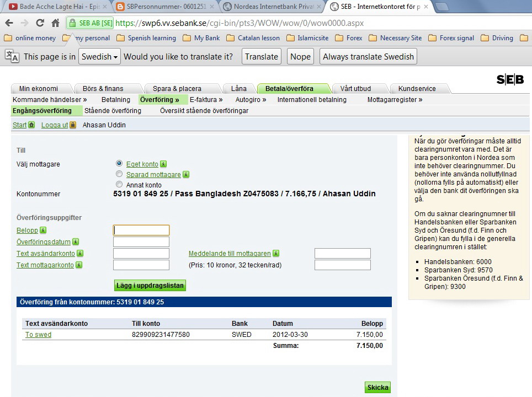Image resolution: width=532 pixels, height=397 pixels.
Task: Click the browser Back arrow
Action: pyautogui.click(x=9, y=23)
